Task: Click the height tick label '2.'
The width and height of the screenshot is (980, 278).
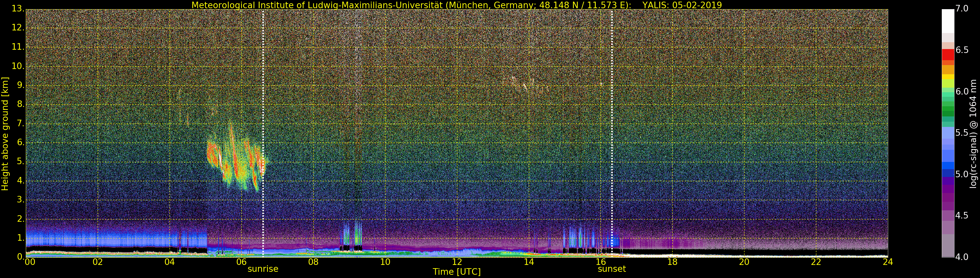Action: coord(21,219)
